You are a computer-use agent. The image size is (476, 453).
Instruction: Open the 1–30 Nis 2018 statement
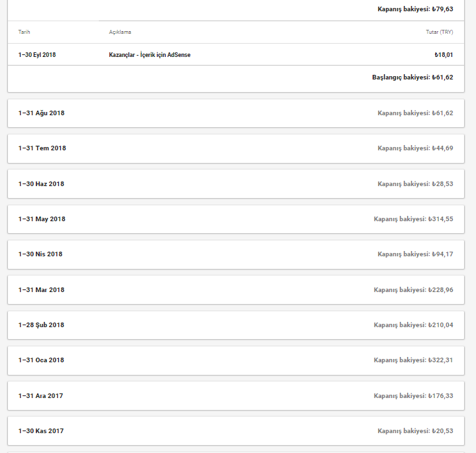pos(236,254)
